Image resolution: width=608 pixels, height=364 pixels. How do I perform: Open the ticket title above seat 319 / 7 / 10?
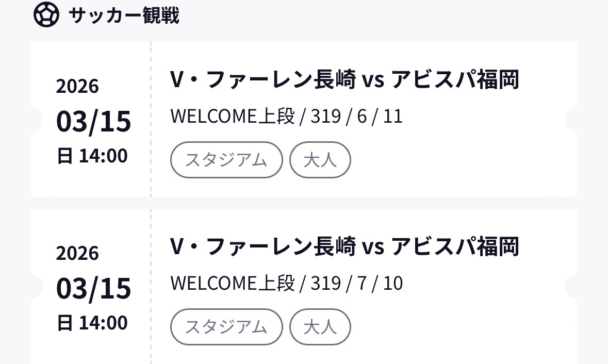click(344, 246)
